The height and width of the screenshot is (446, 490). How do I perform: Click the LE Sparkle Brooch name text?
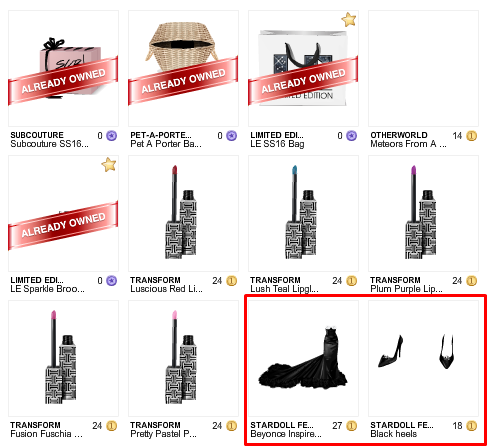click(x=47, y=289)
